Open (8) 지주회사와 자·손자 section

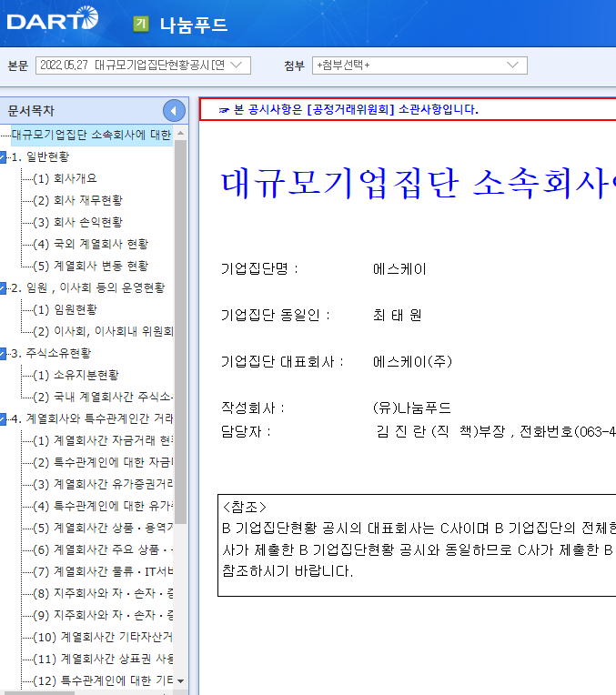point(103,593)
